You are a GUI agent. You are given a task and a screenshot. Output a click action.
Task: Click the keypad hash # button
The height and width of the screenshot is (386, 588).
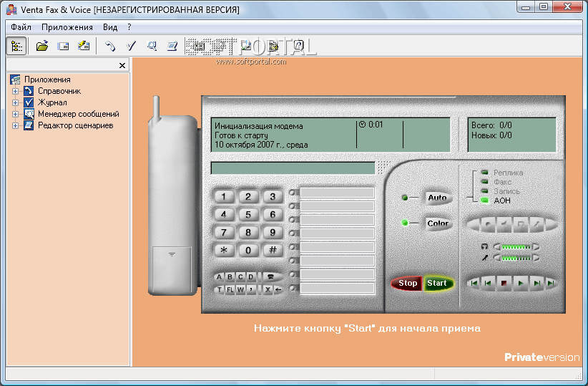tap(273, 250)
